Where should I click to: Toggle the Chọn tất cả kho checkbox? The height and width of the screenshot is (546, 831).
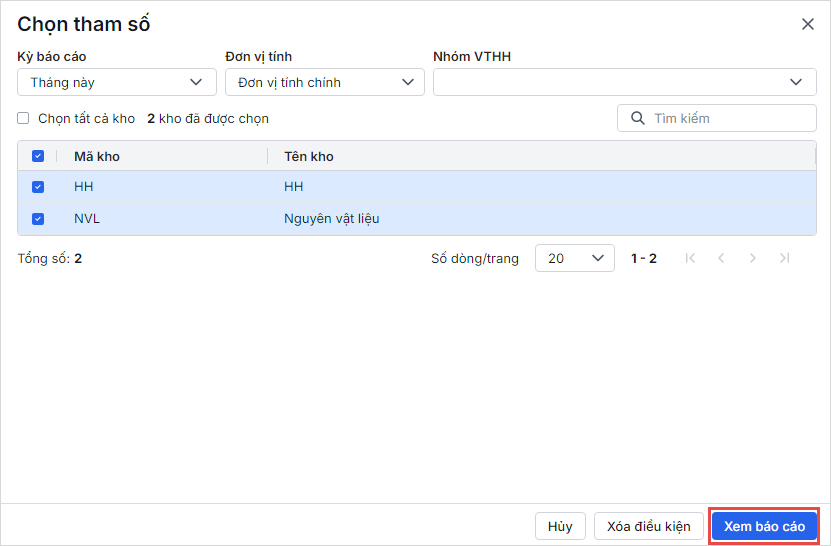tap(23, 118)
